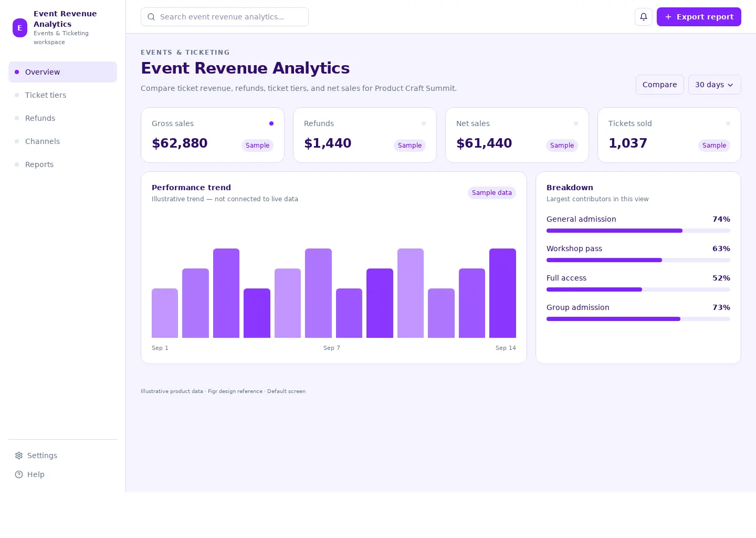Image resolution: width=756 pixels, height=538 pixels.
Task: Click the search magnifier icon
Action: [x=151, y=17]
